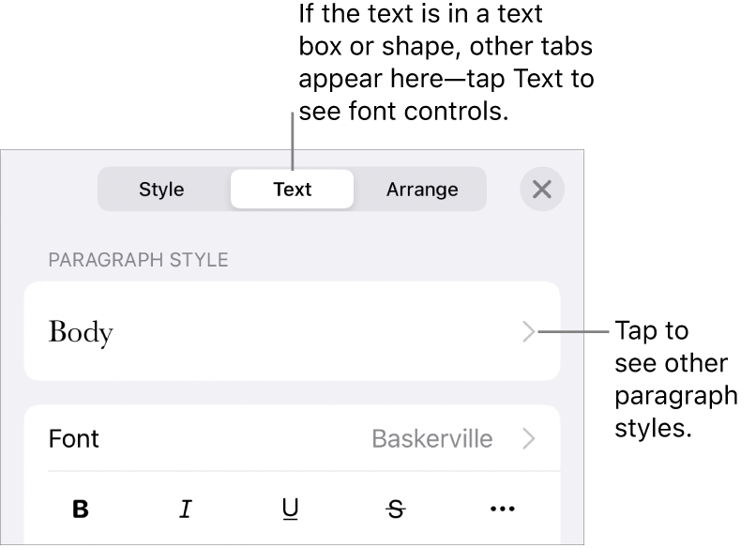756x548 pixels.
Task: Close the format panel with X
Action: 542,190
